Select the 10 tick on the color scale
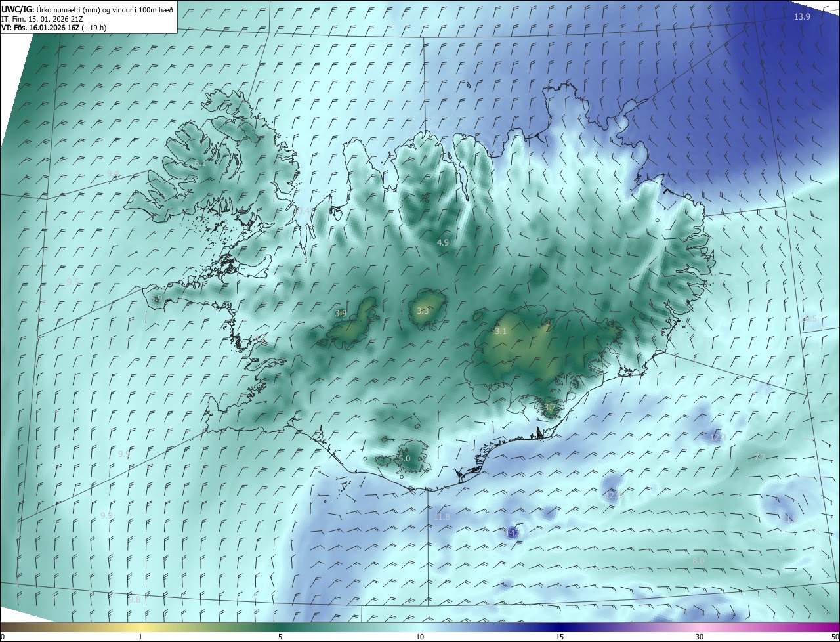The height and width of the screenshot is (642, 840). (x=420, y=637)
